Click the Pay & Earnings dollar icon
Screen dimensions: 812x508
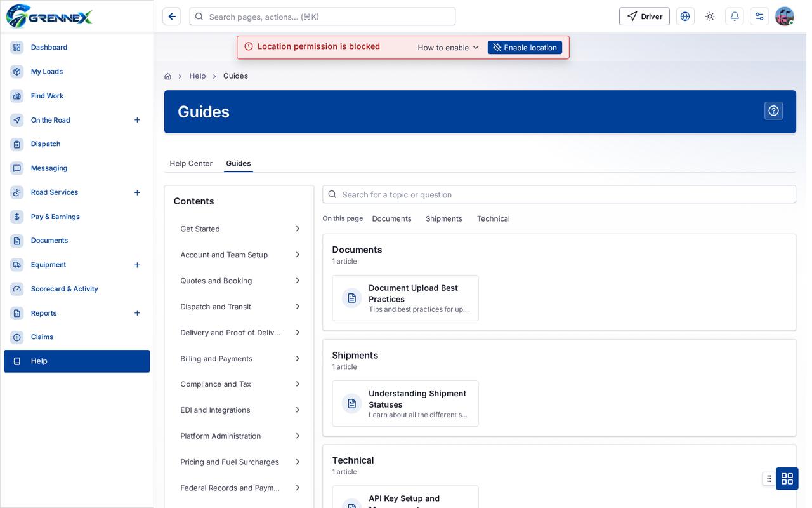pos(17,217)
